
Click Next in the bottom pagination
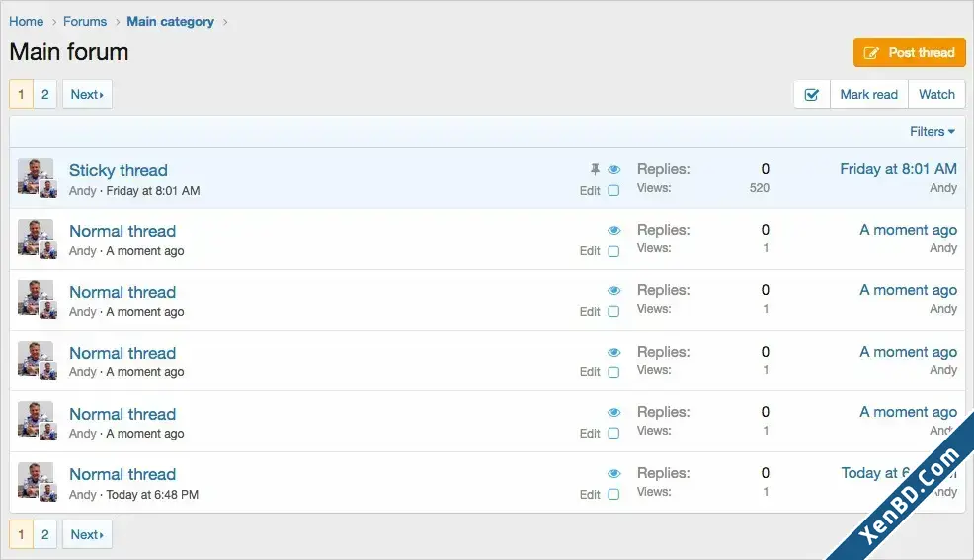pyautogui.click(x=87, y=534)
